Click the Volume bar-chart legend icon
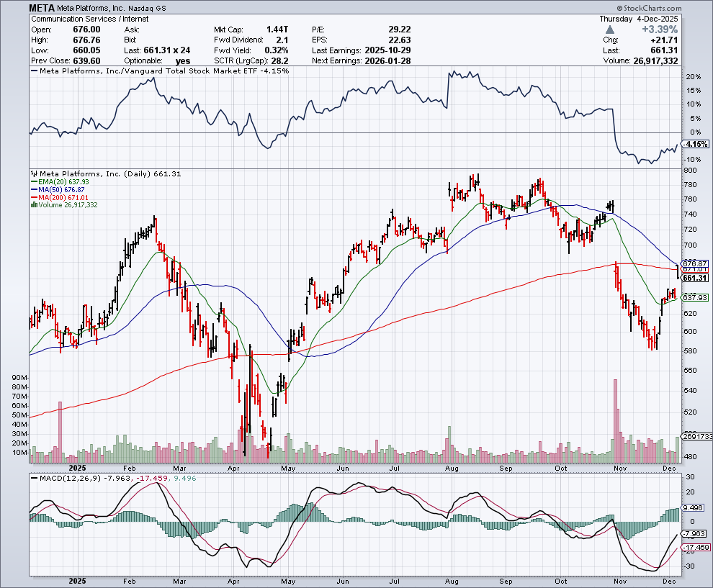Image resolution: width=713 pixels, height=588 pixels. [x=32, y=205]
